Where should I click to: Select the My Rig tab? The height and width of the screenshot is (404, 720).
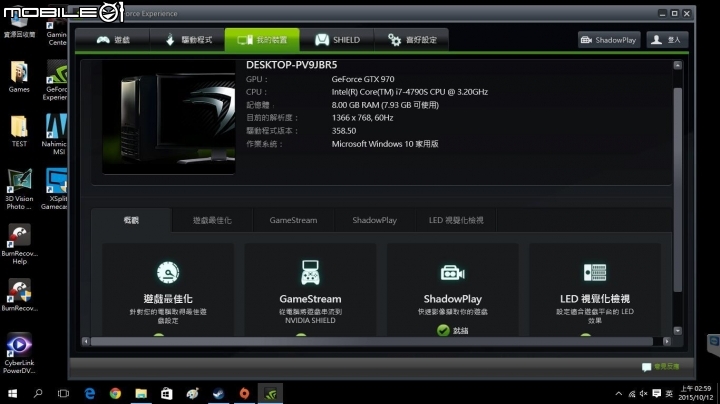pyautogui.click(x=262, y=40)
